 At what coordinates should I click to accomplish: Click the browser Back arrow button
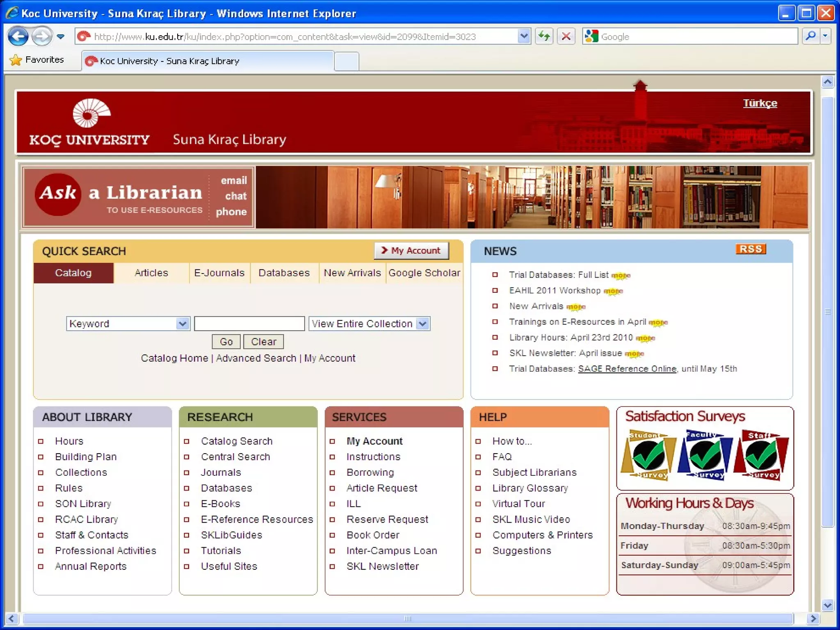pyautogui.click(x=18, y=37)
